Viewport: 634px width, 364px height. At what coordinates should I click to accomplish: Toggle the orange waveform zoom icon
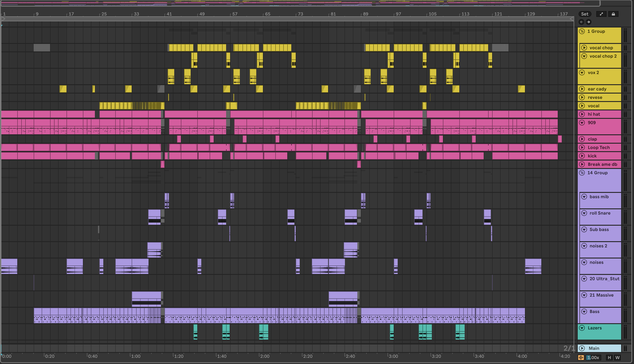(x=581, y=358)
